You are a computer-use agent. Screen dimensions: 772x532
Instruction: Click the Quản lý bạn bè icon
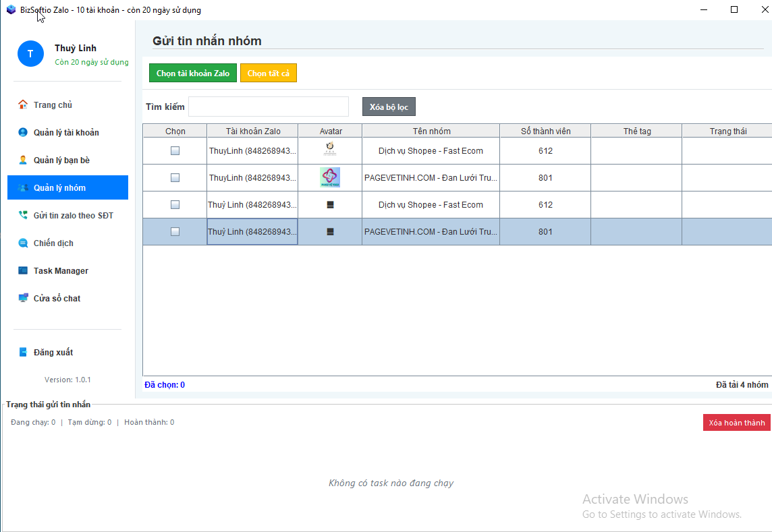click(x=23, y=160)
